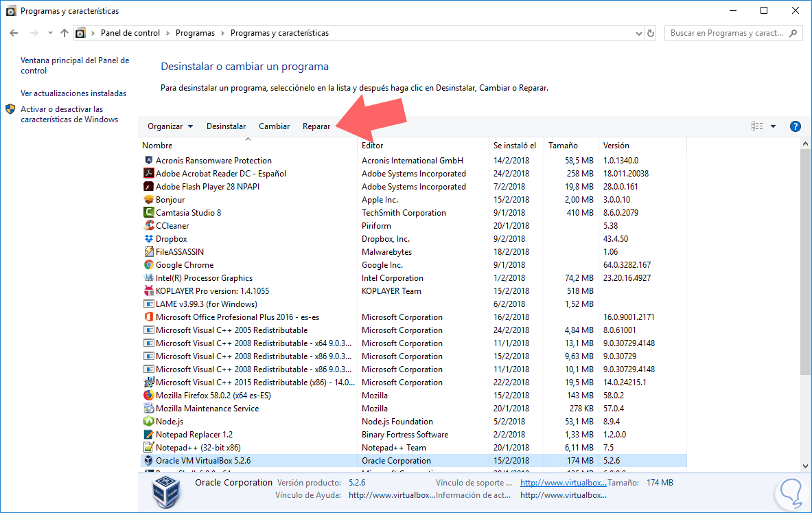Image resolution: width=812 pixels, height=513 pixels.
Task: Click the view layout icon
Action: tap(757, 126)
